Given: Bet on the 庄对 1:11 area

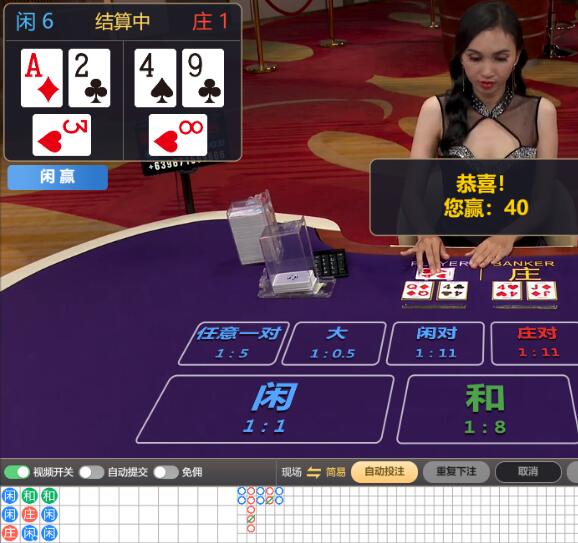Looking at the screenshot, I should click(x=536, y=343).
